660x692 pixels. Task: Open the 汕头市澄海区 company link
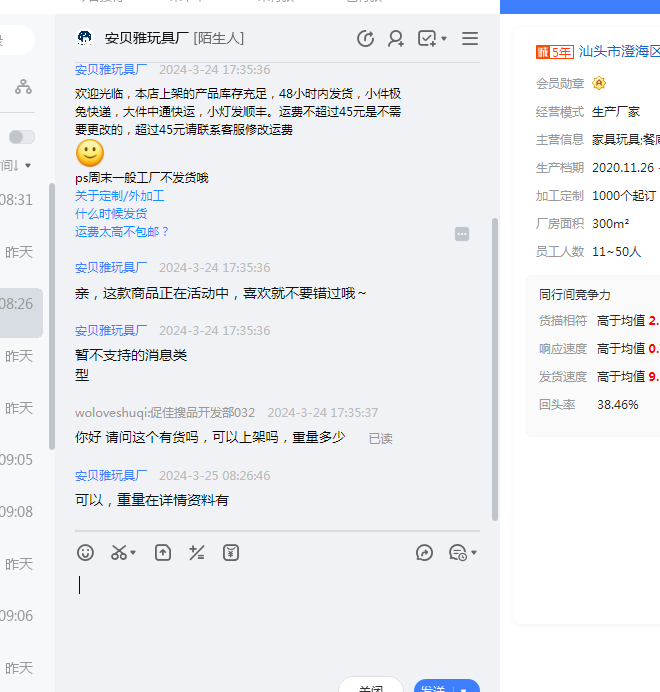coord(618,51)
